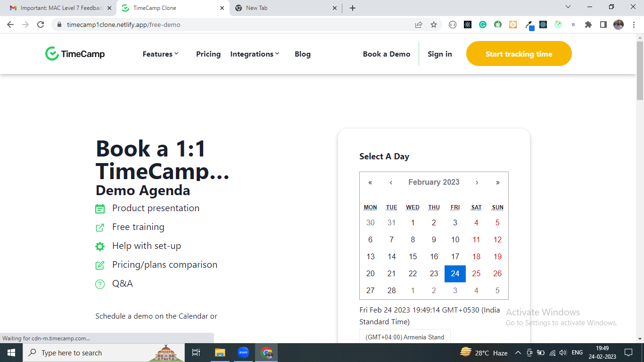
Task: Click the Book a Demo link
Action: [387, 54]
